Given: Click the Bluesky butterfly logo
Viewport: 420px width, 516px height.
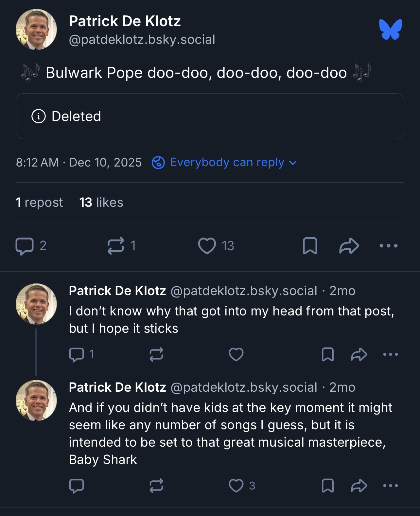Looking at the screenshot, I should point(391,29).
